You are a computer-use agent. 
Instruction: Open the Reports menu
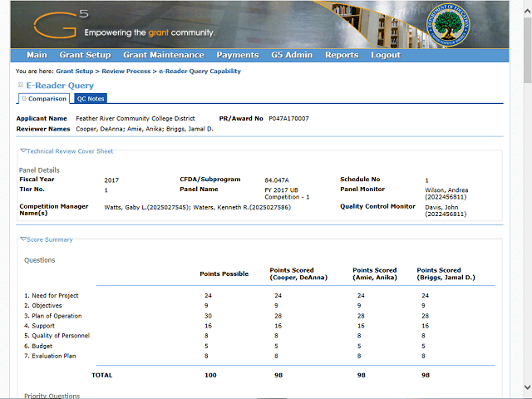[342, 55]
